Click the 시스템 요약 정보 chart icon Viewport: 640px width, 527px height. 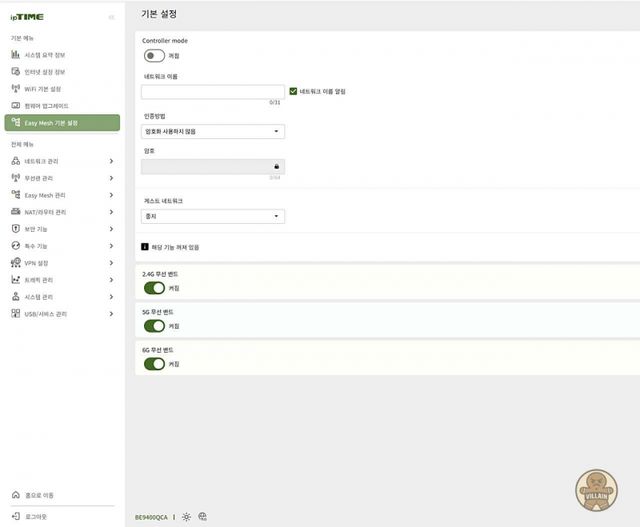(x=15, y=55)
